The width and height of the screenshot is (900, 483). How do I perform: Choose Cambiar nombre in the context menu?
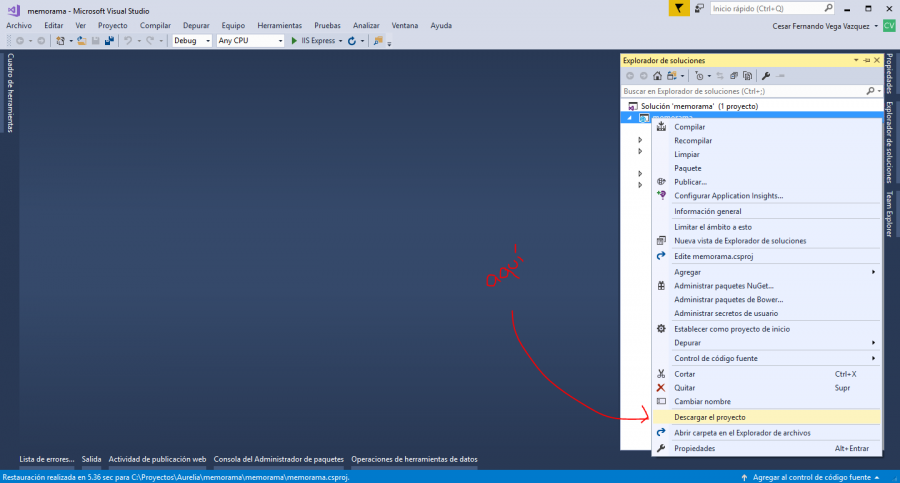[x=766, y=401]
